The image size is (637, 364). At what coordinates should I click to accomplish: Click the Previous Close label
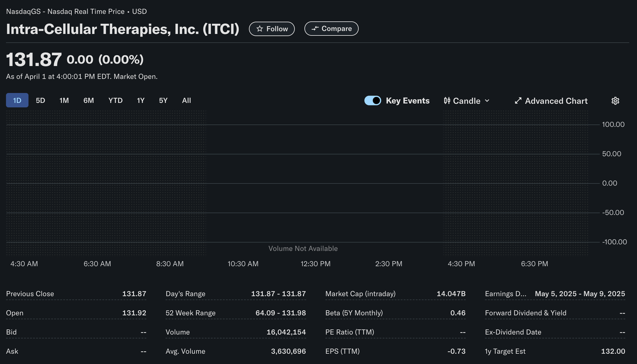tap(30, 294)
